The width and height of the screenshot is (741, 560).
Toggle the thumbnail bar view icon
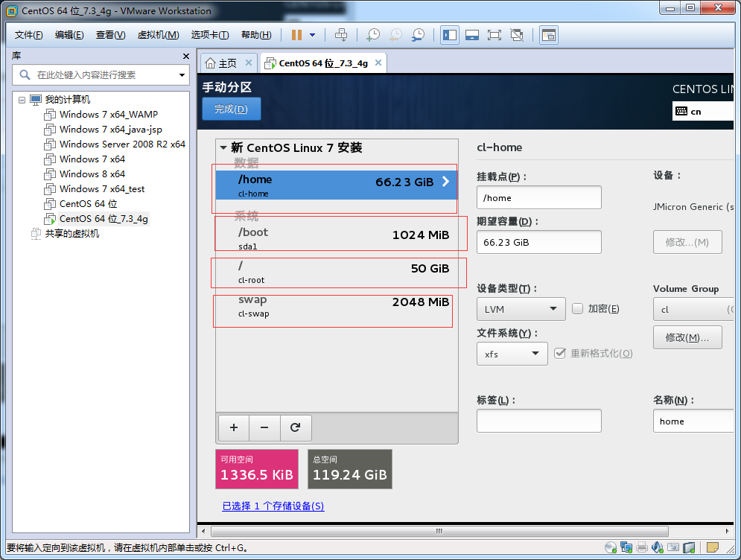(x=471, y=35)
